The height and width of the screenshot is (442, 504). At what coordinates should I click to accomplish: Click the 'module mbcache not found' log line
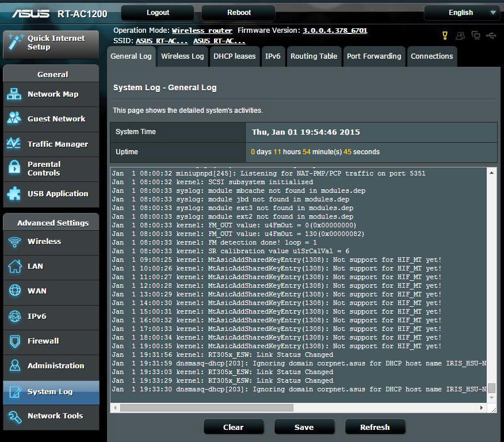239,190
